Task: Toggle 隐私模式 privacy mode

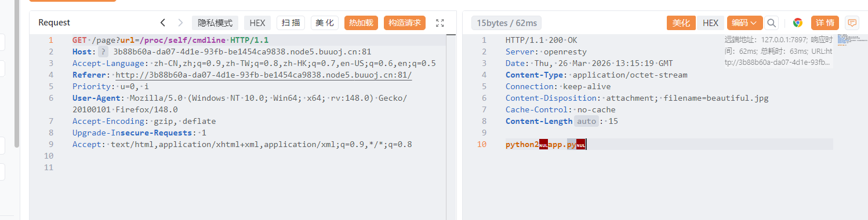Action: (215, 23)
